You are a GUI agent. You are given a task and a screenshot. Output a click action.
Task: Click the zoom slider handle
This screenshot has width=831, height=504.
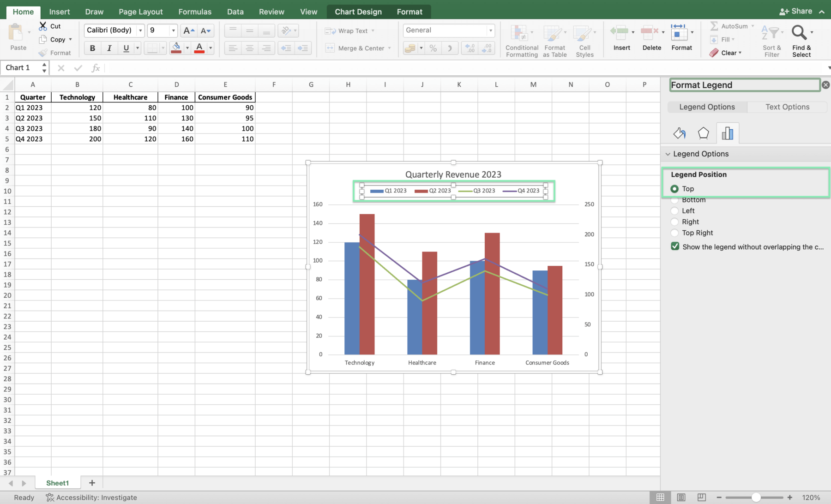tap(756, 498)
